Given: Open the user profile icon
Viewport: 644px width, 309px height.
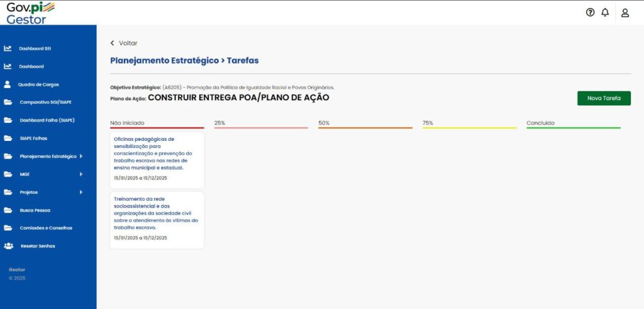Looking at the screenshot, I should tap(625, 13).
